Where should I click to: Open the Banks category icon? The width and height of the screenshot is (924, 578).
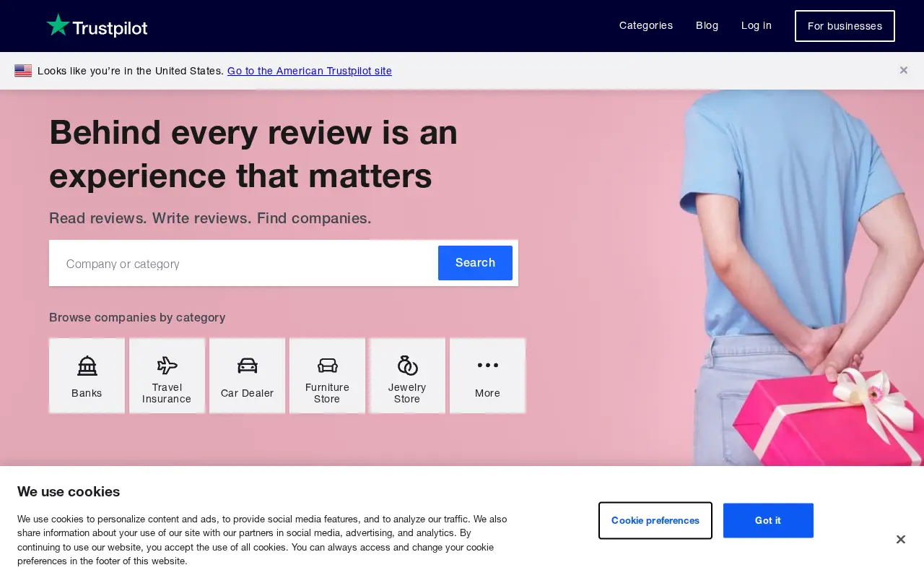[87, 366]
